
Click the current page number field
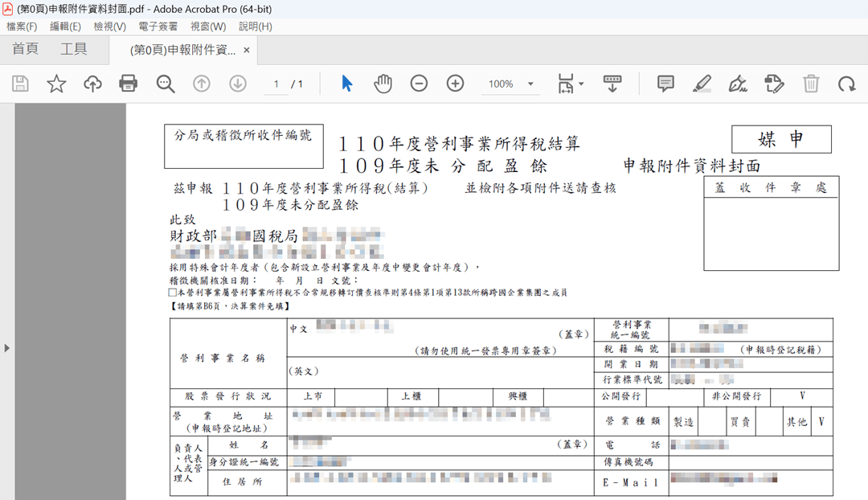tap(276, 84)
